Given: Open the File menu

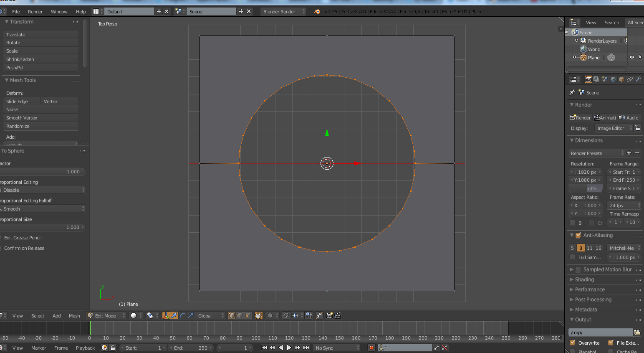Looking at the screenshot, I should coord(16,11).
